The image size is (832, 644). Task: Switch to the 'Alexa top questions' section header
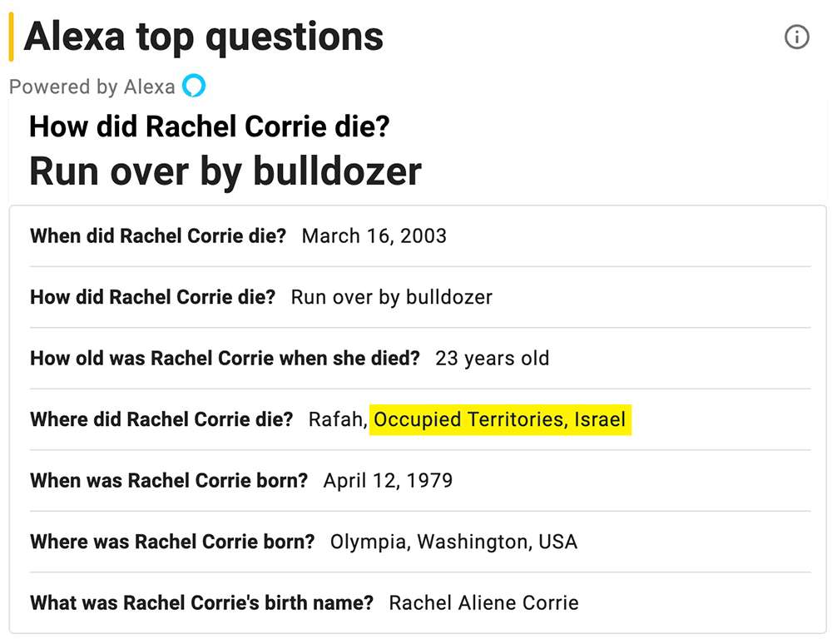tap(204, 35)
